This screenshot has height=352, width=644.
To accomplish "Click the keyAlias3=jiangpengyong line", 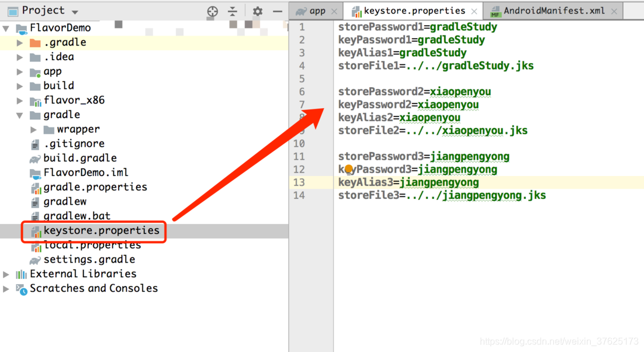I will point(408,183).
